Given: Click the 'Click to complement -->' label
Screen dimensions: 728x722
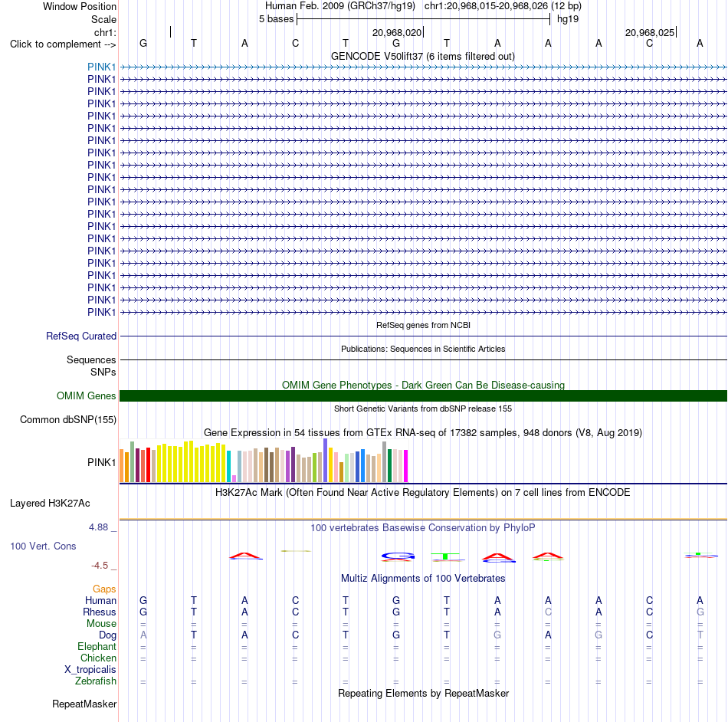Looking at the screenshot, I should pos(63,44).
